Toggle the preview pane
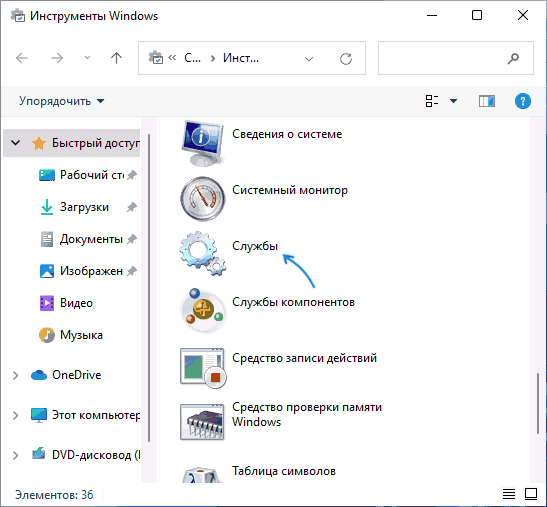Screen dimensions: 547x507 487,101
